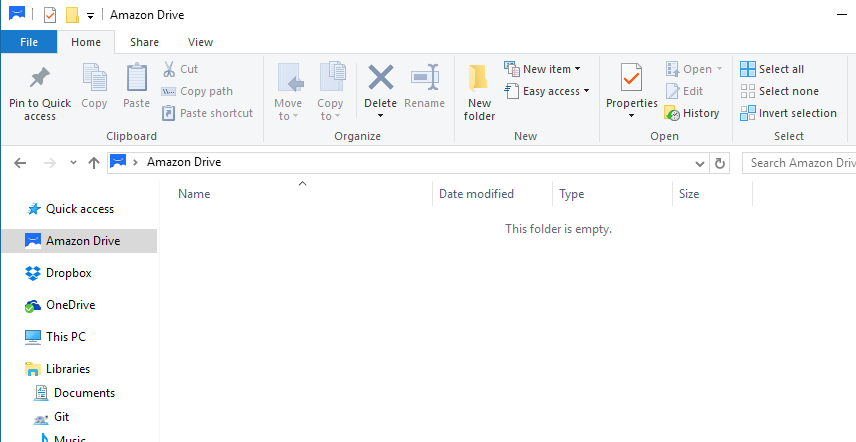Screen dimensions: 856x442
Task: Switch to the View ribbon tab
Action: [x=200, y=42]
